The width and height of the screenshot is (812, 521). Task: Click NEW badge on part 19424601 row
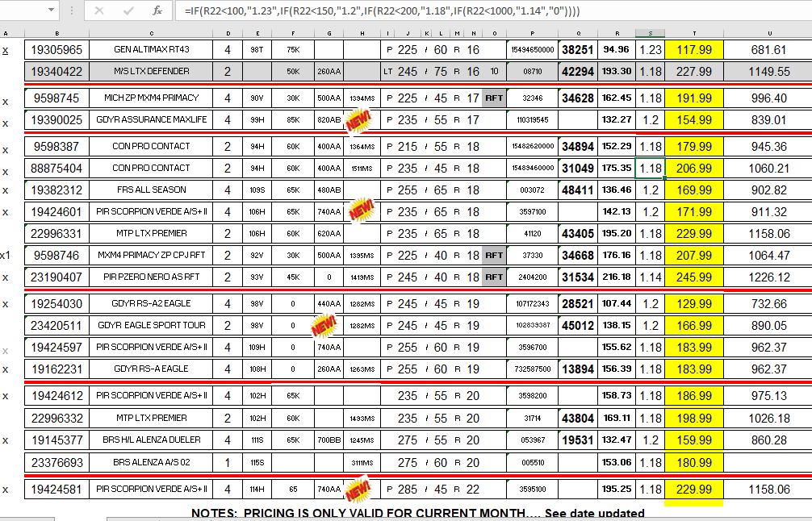362,210
